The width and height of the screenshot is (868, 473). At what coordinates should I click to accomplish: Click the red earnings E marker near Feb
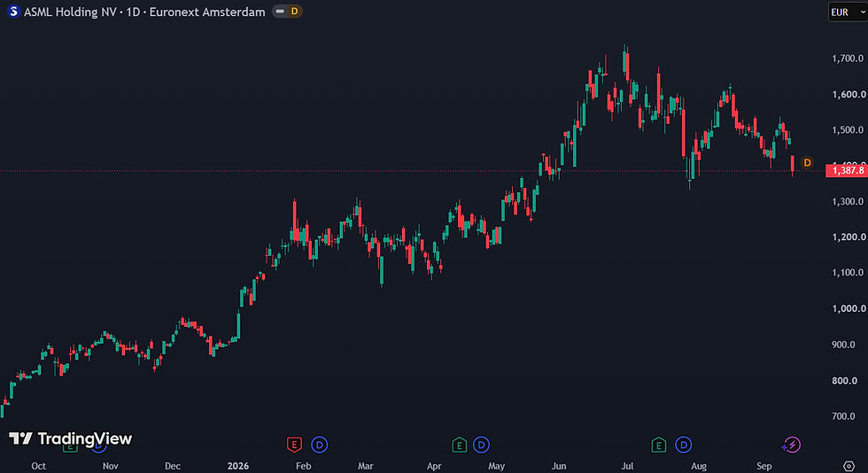[294, 444]
